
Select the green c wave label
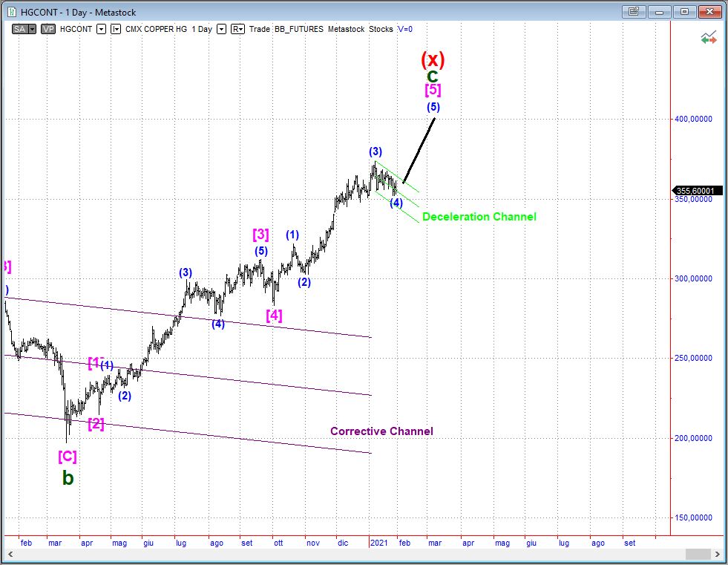432,76
